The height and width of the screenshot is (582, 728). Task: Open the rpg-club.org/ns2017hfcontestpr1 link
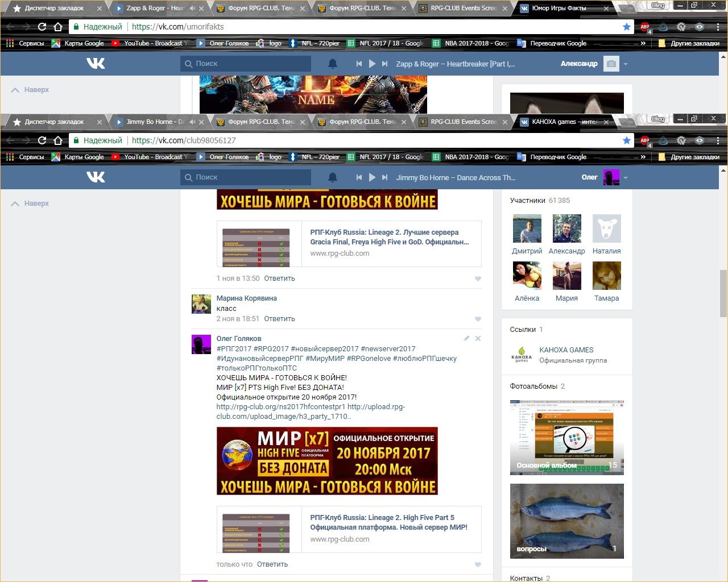[281, 407]
